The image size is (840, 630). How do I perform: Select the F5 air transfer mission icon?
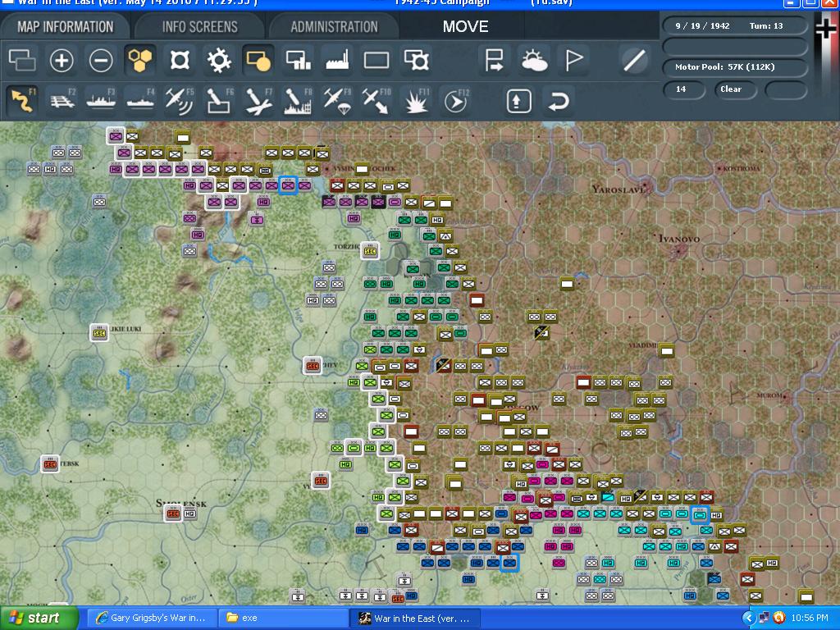tap(179, 101)
